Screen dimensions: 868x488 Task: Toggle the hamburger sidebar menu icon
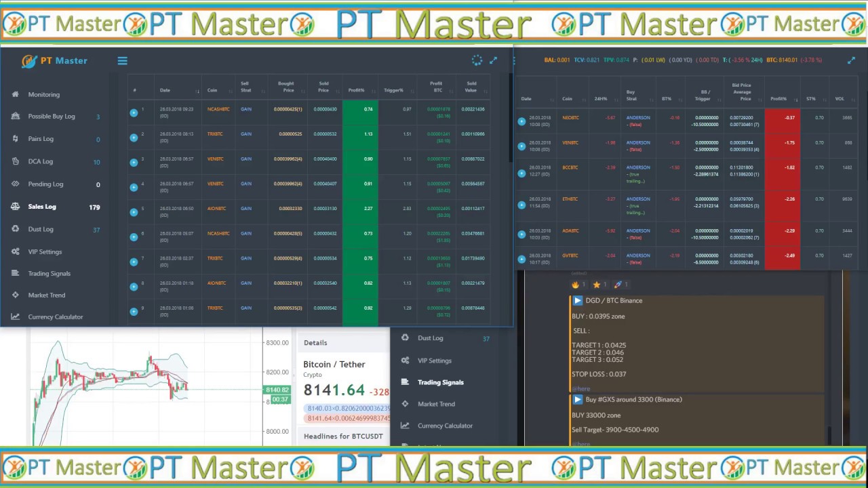point(122,61)
